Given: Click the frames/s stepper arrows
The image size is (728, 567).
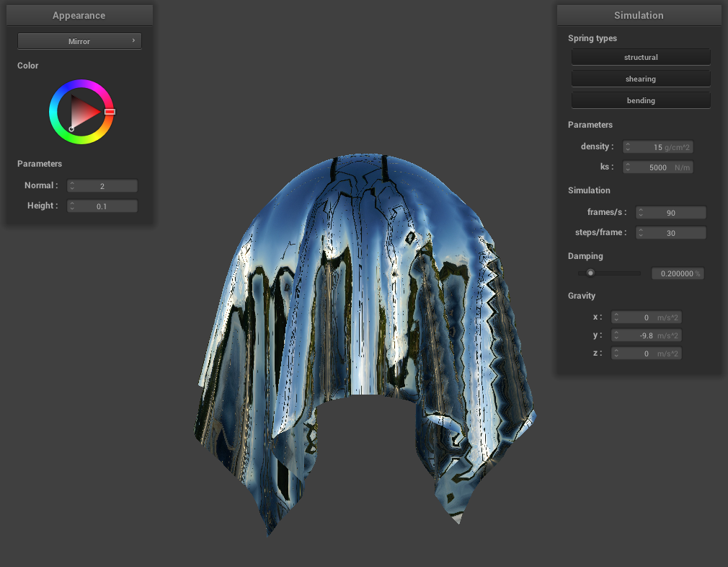Looking at the screenshot, I should [641, 213].
